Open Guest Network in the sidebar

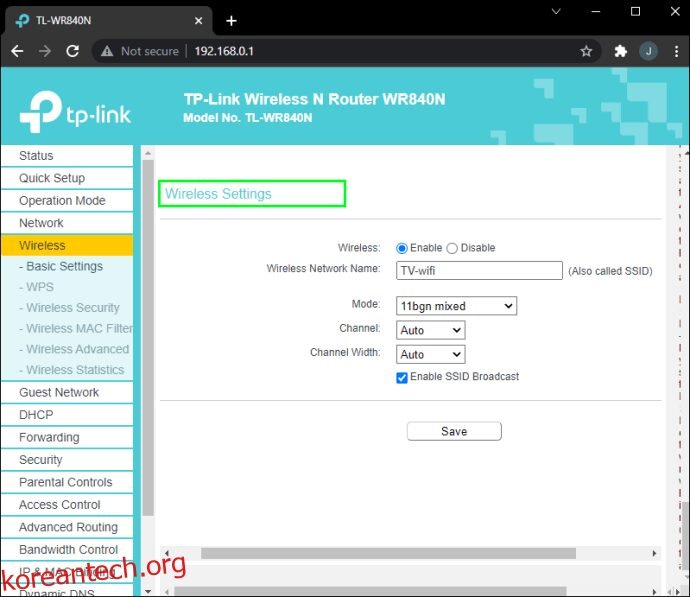(59, 392)
